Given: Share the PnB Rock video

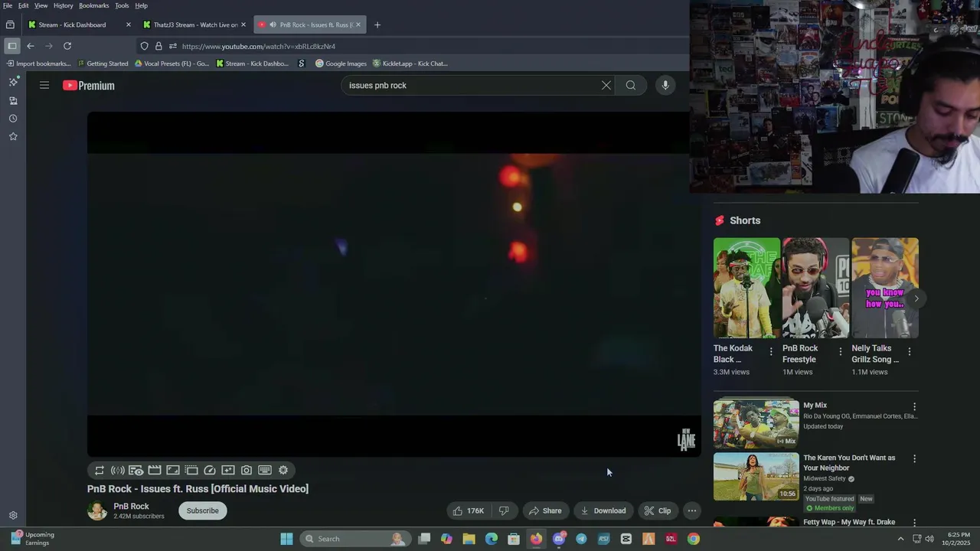Looking at the screenshot, I should pyautogui.click(x=545, y=511).
